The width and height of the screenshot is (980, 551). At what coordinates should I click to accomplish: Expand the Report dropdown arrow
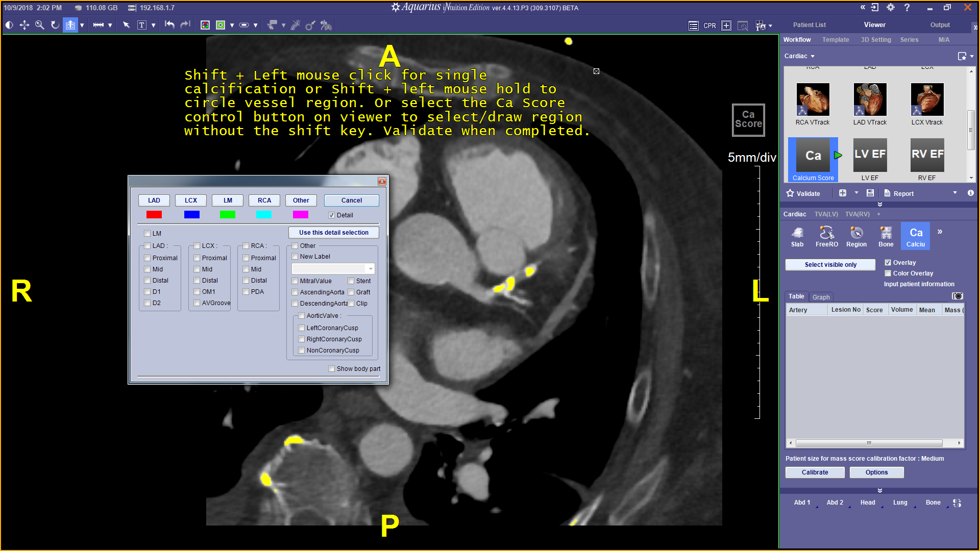[x=955, y=193]
